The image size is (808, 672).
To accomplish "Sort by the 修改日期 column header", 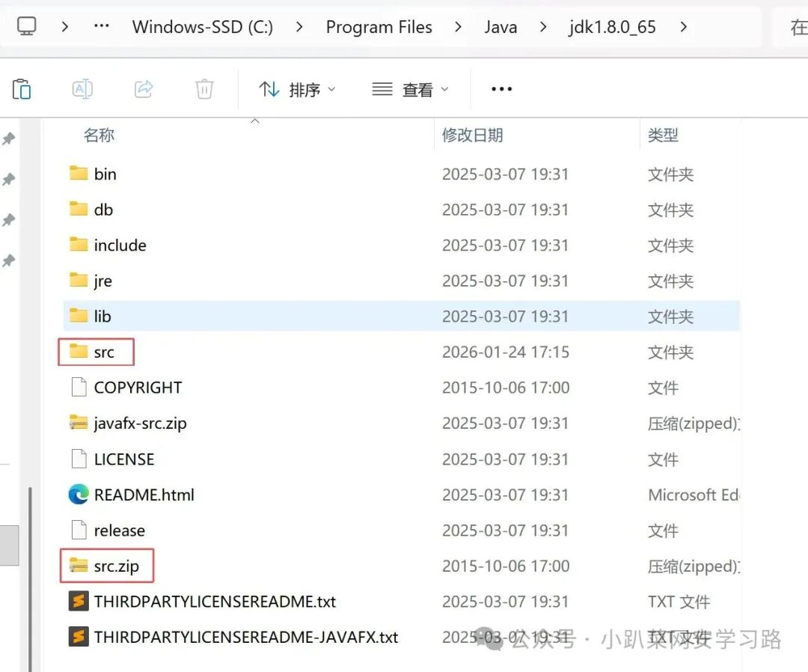I will coord(473,135).
